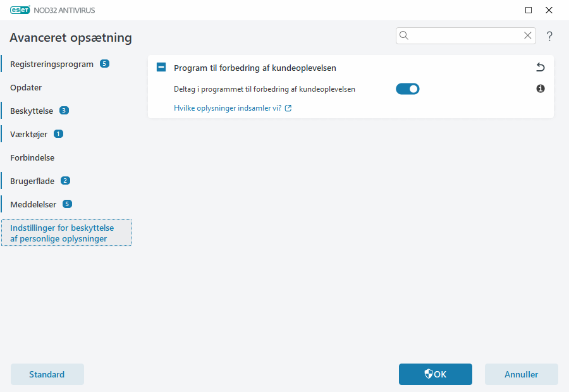Image resolution: width=569 pixels, height=392 pixels.
Task: Click the magnifier icon in the search box
Action: [x=404, y=35]
